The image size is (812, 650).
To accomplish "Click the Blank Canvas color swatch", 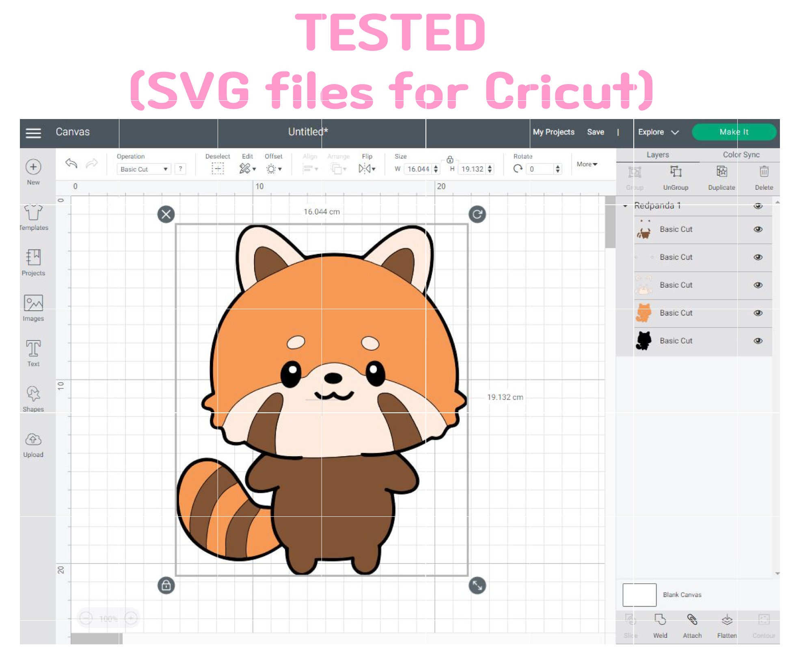I will [639, 594].
